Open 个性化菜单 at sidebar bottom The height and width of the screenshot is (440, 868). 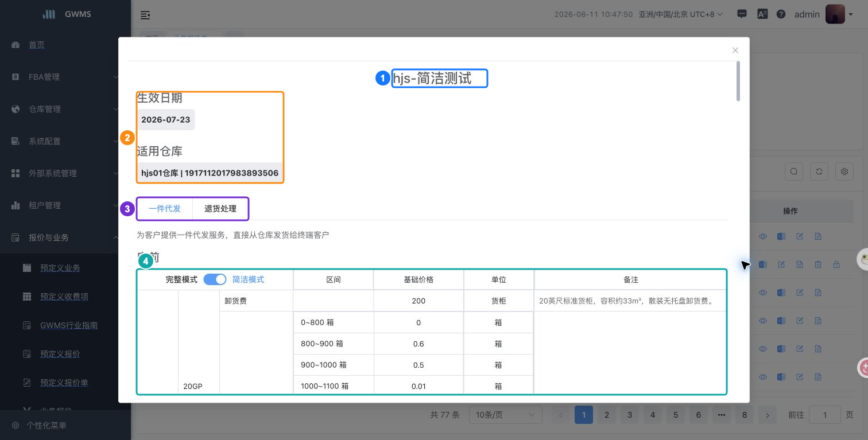[x=46, y=426]
